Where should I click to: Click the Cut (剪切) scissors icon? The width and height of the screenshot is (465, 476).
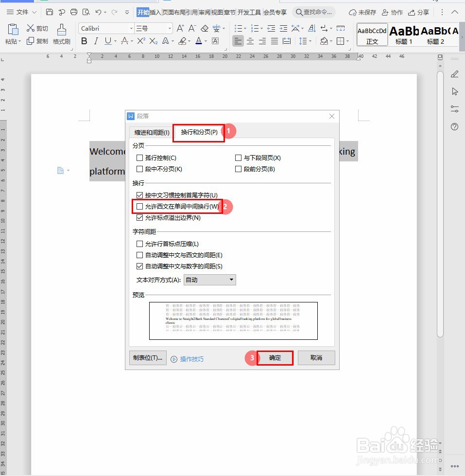30,28
